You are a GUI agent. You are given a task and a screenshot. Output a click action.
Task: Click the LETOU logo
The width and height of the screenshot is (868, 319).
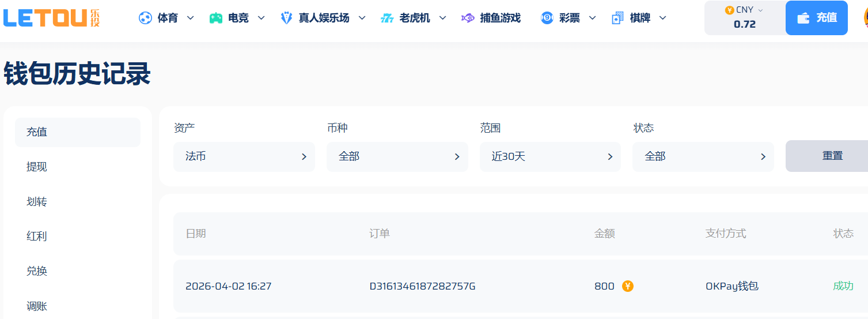[51, 18]
